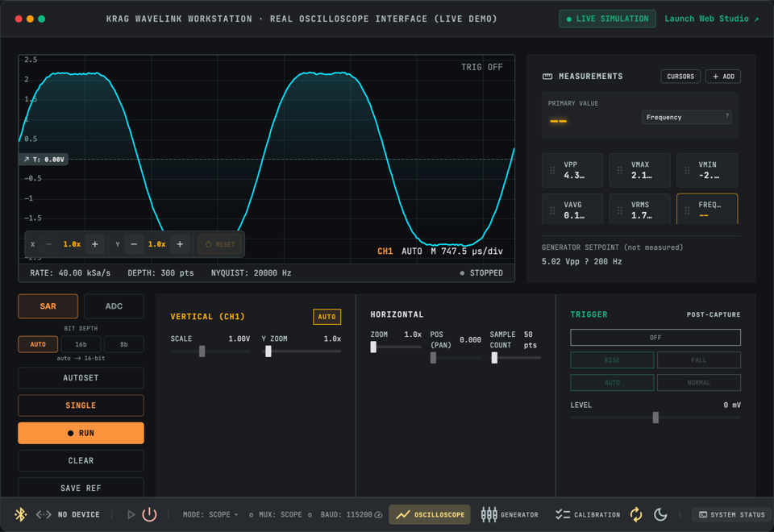Click X zoom minus button
The image size is (774, 532).
click(49, 244)
